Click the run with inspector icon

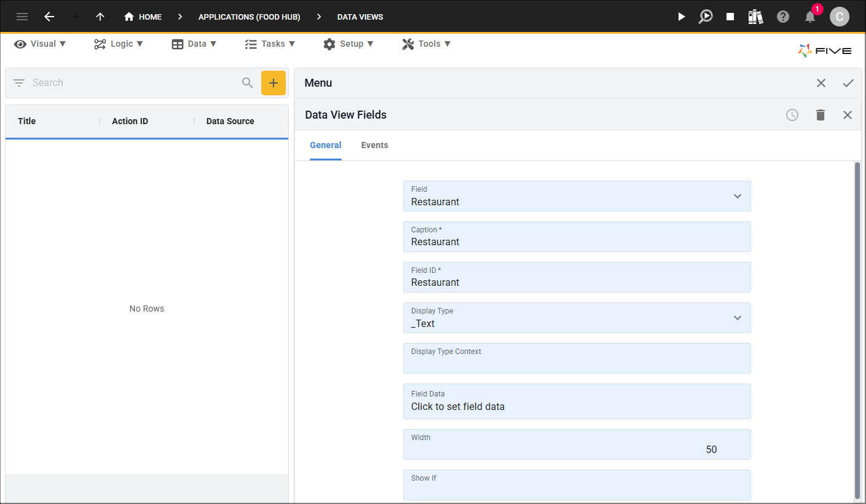706,17
